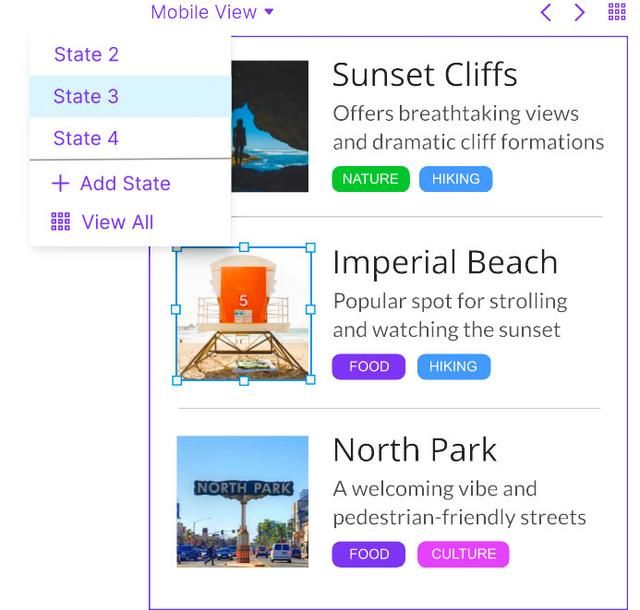Select State 3 from the list
The width and height of the screenshot is (640, 610).
coord(86,96)
